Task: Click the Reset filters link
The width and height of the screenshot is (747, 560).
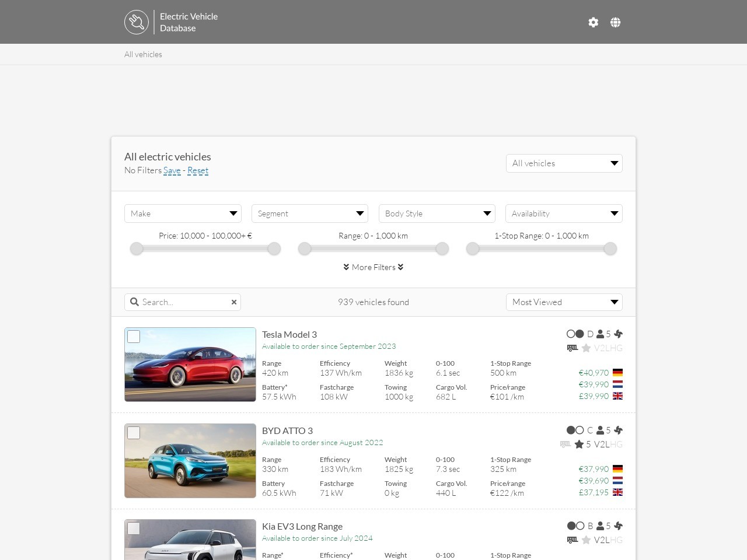Action: pyautogui.click(x=198, y=170)
